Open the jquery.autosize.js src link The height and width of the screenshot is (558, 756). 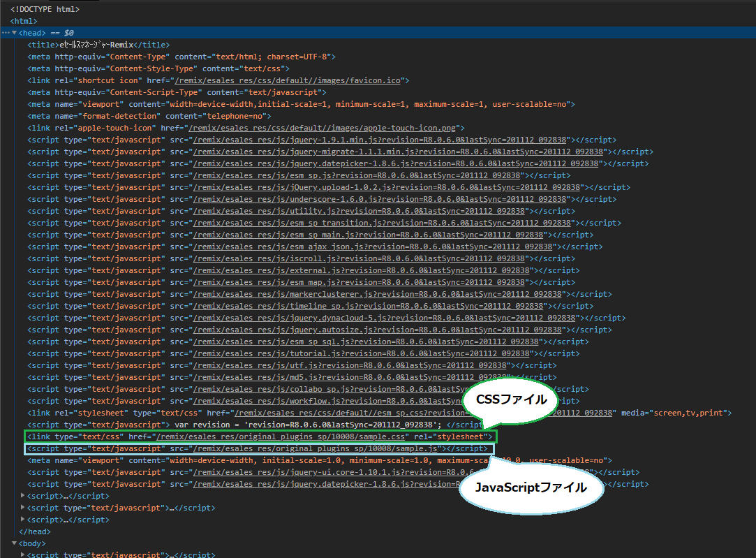tap(377, 330)
